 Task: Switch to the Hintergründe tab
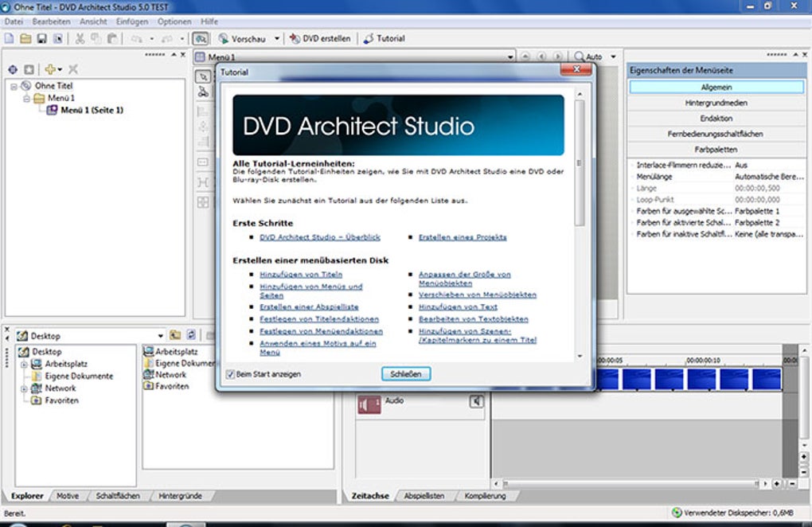(x=180, y=496)
